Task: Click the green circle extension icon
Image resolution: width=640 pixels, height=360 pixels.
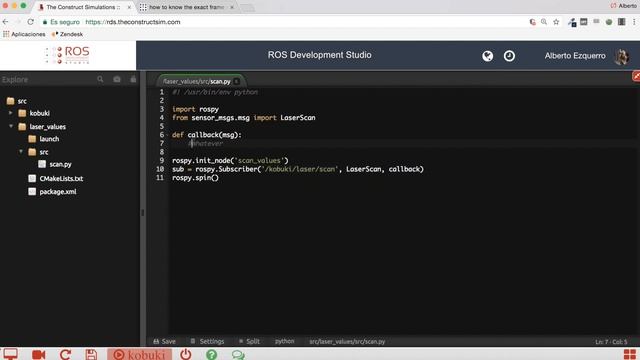Action: pyautogui.click(x=609, y=22)
